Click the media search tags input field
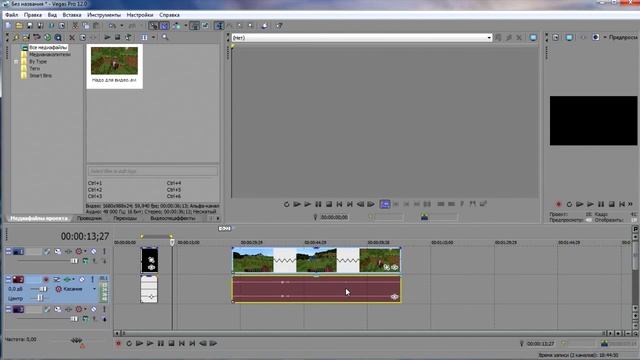The image size is (640, 360). pos(153,171)
